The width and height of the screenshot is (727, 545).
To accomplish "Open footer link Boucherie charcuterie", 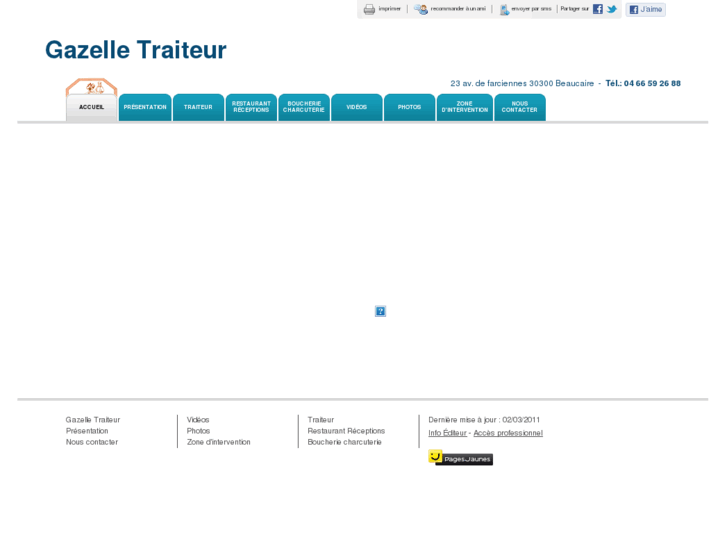I will click(344, 442).
